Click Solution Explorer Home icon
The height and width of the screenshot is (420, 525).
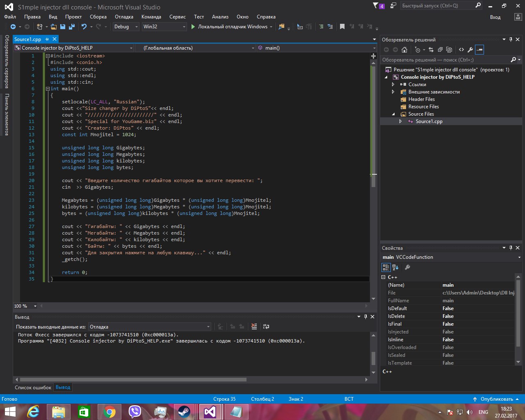404,50
